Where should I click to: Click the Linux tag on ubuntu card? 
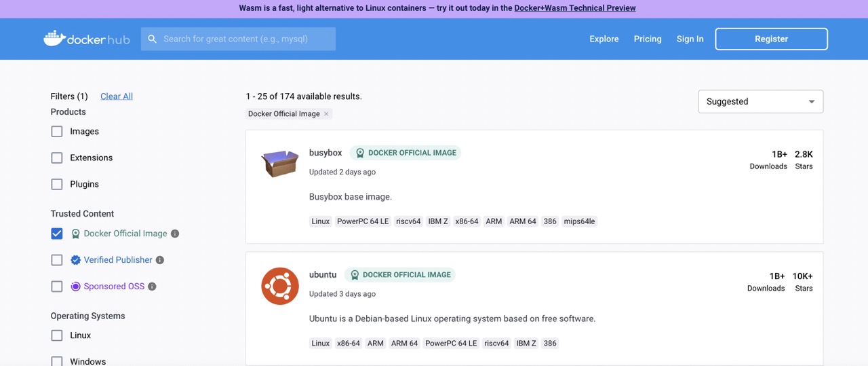[x=321, y=344]
